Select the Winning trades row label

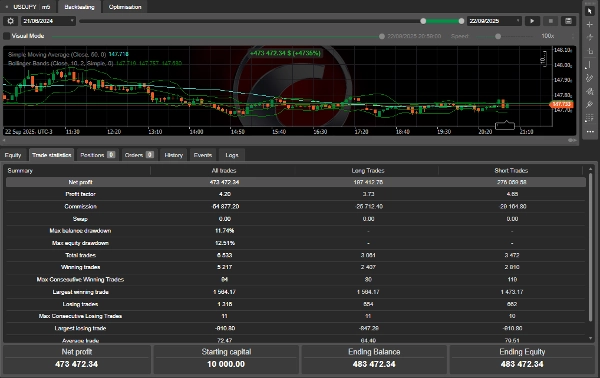point(80,267)
